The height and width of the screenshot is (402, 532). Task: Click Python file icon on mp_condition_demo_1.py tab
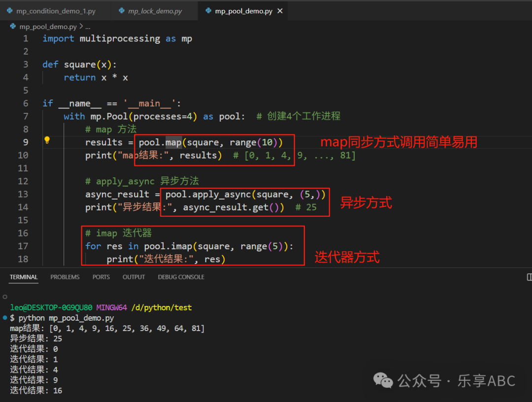[10, 11]
